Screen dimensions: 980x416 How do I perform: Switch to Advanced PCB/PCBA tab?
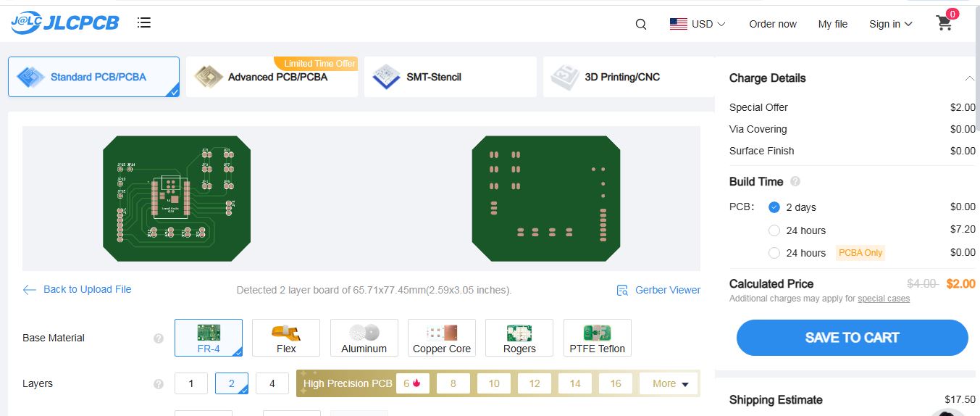point(272,77)
